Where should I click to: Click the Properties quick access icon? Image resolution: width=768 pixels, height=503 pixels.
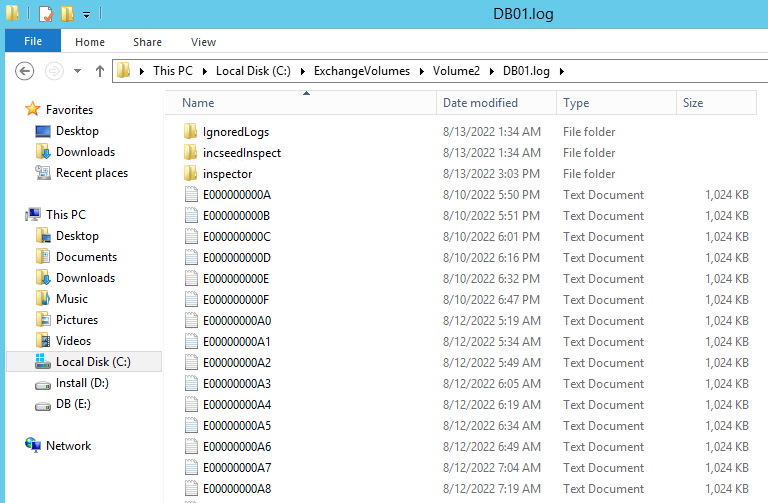pyautogui.click(x=46, y=14)
